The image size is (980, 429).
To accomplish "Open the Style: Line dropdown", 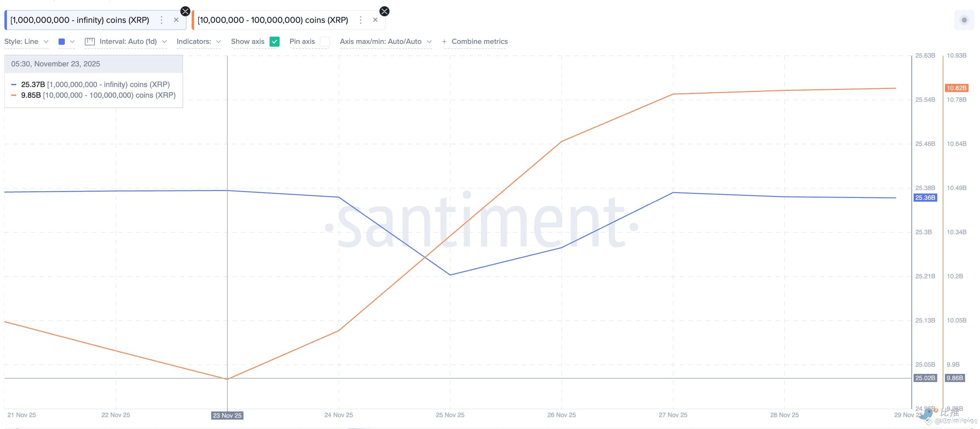I will (x=26, y=41).
